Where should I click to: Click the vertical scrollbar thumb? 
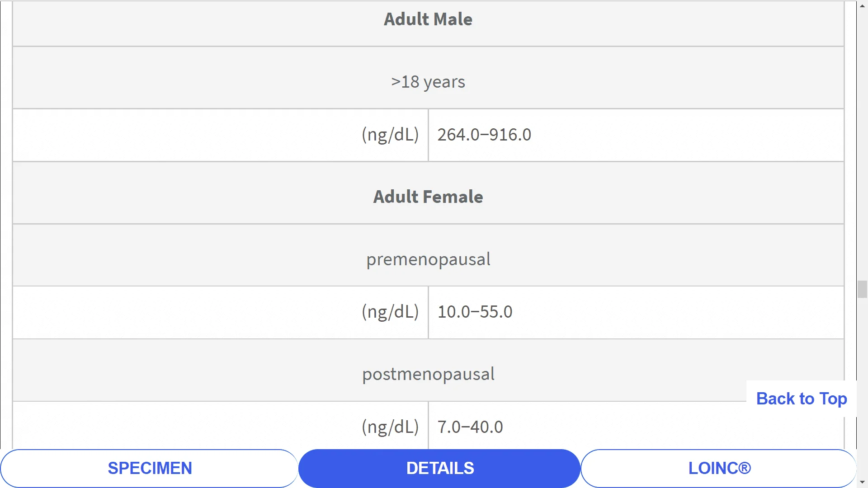pyautogui.click(x=862, y=289)
